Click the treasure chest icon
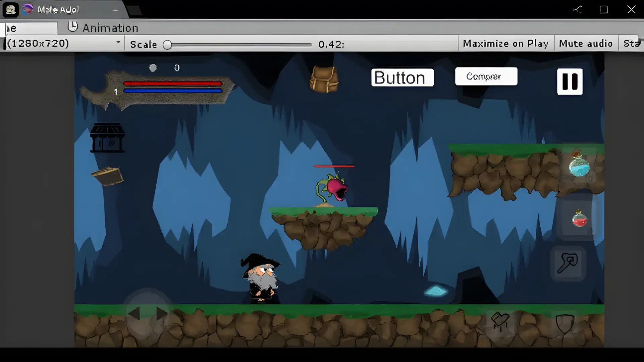Image resolution: width=644 pixels, height=362 pixels. pos(107,176)
